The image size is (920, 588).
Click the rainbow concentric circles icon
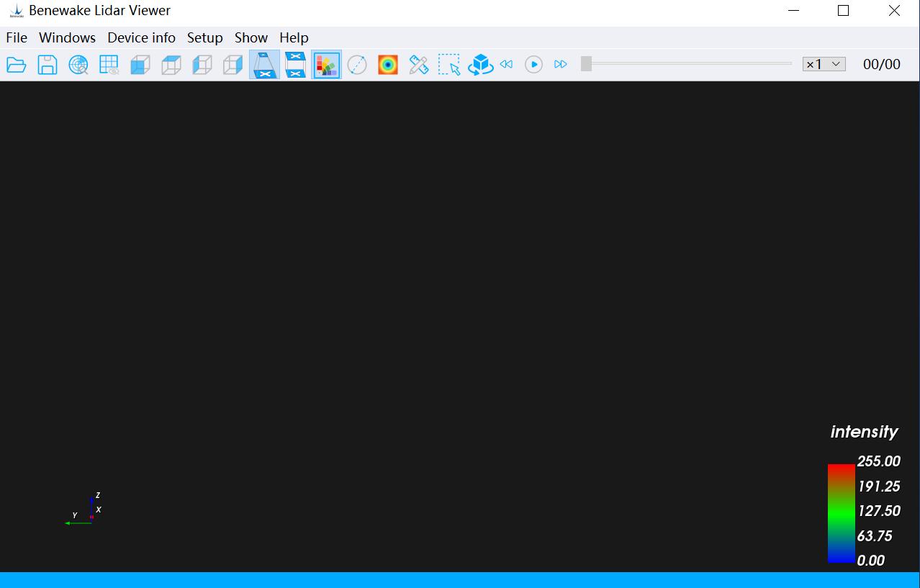click(388, 65)
